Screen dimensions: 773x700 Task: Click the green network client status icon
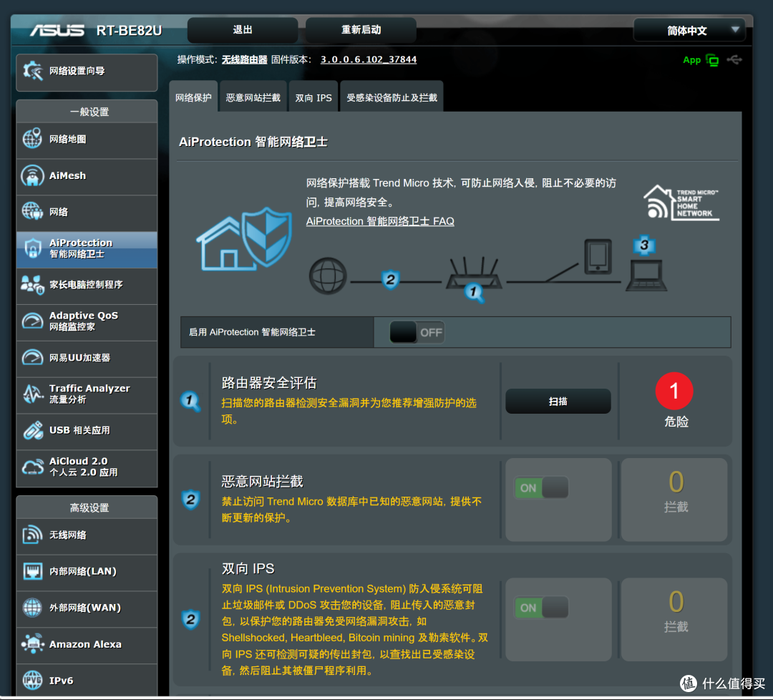(x=712, y=60)
